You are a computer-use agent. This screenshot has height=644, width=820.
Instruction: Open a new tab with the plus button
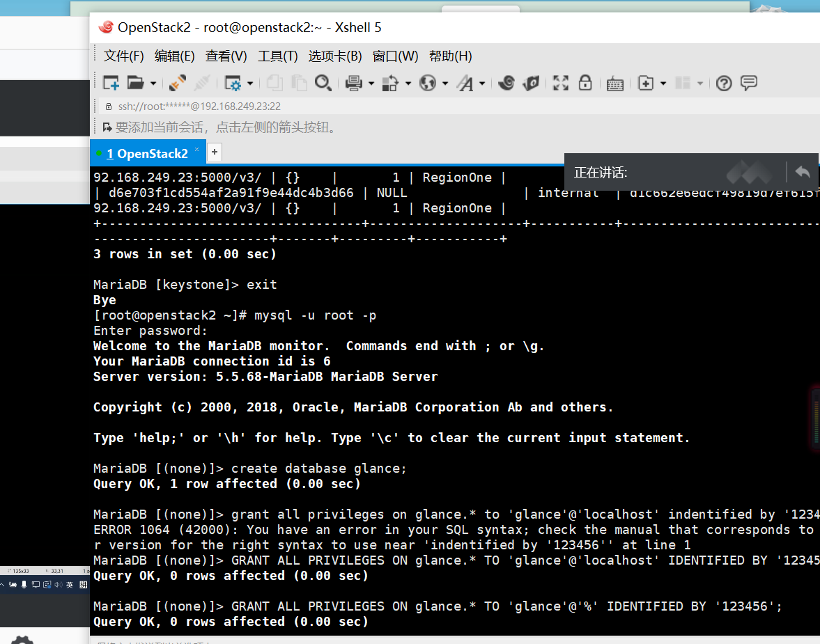pos(215,152)
